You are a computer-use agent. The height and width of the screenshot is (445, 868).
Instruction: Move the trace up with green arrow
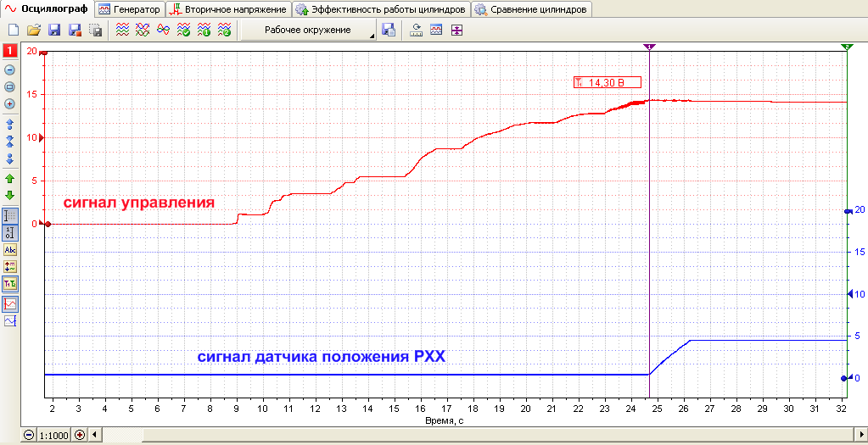pyautogui.click(x=10, y=179)
